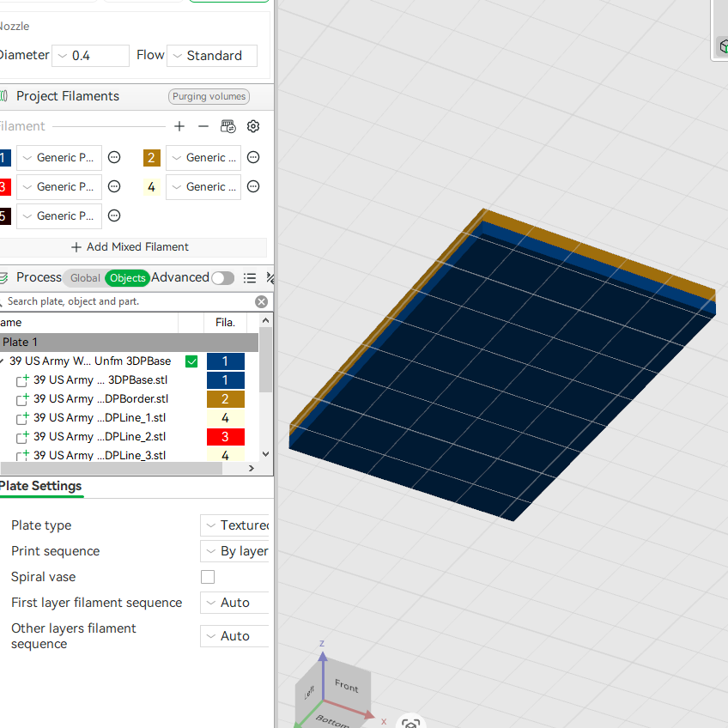Select the Objects process tab
The height and width of the screenshot is (728, 728).
pos(128,277)
